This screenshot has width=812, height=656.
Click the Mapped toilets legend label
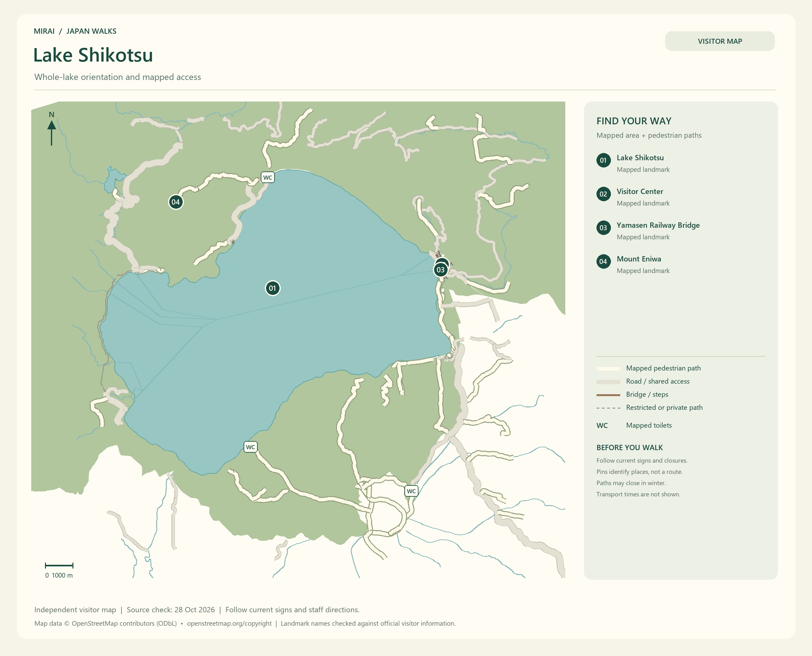point(649,425)
